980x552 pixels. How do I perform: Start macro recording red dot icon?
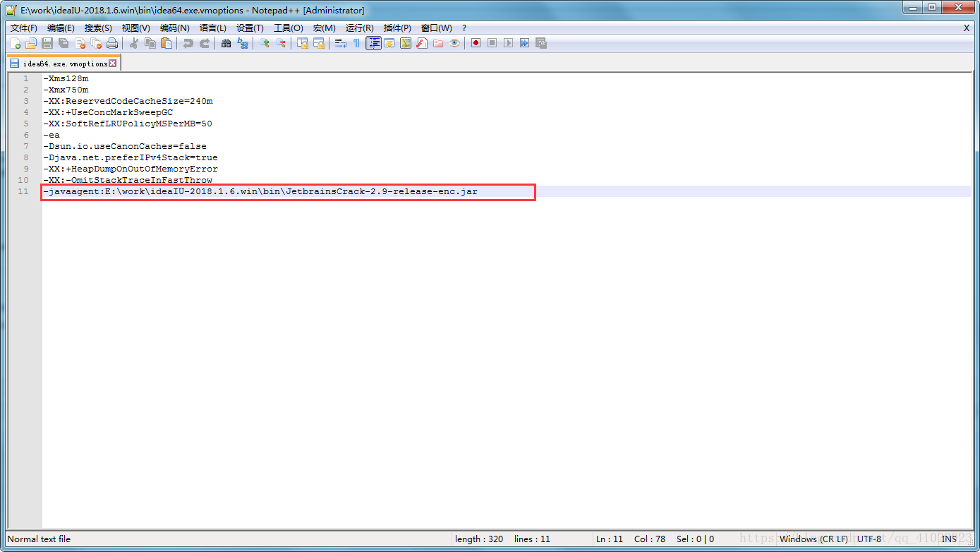pos(476,43)
